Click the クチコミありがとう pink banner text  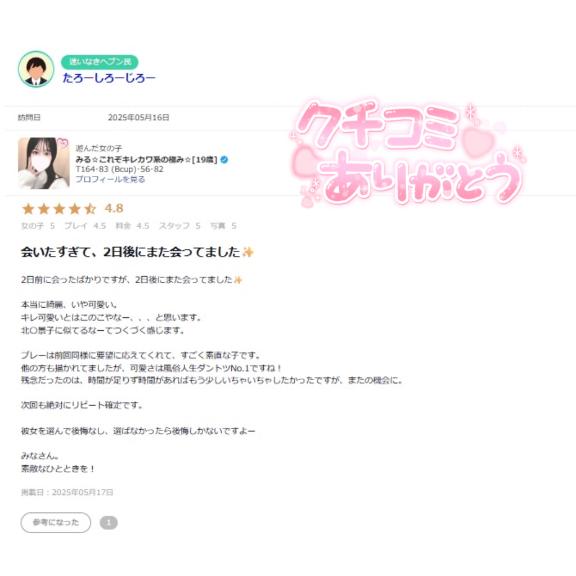coord(408,154)
